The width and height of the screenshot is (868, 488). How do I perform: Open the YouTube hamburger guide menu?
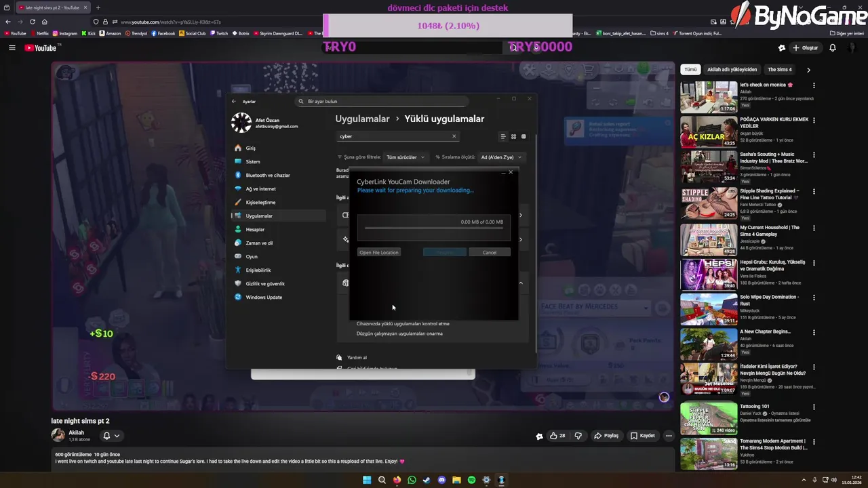pos(12,47)
